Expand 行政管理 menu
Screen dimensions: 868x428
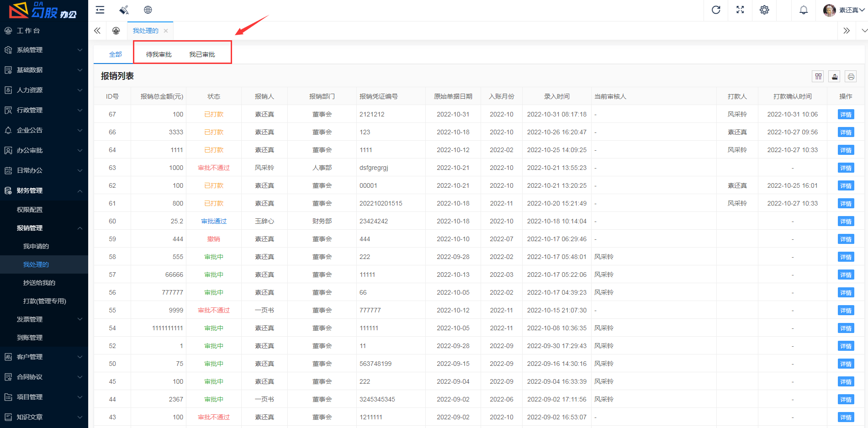tap(44, 110)
